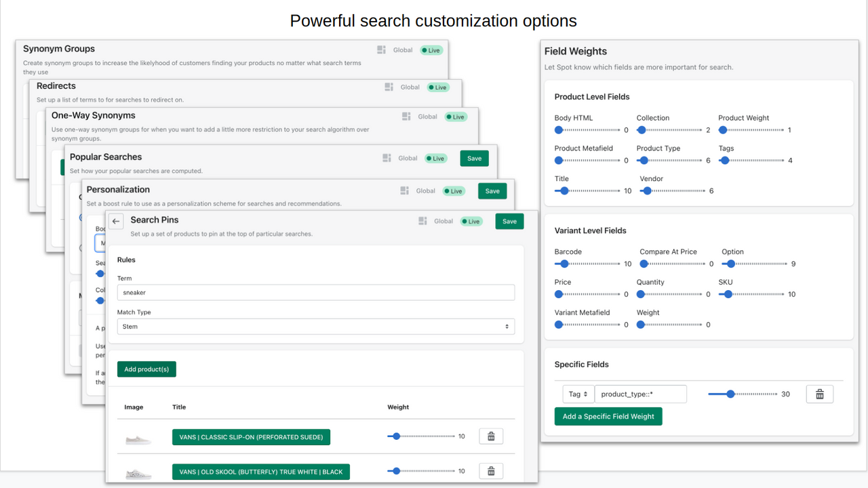Delete the product_type specific field weight
Screen dimensions: 868x488
820,394
